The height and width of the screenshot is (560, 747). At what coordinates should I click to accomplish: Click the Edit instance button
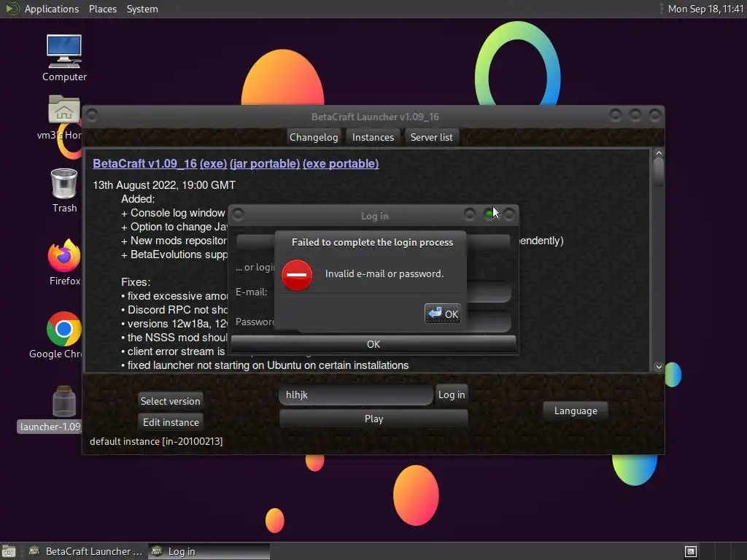[x=171, y=422]
